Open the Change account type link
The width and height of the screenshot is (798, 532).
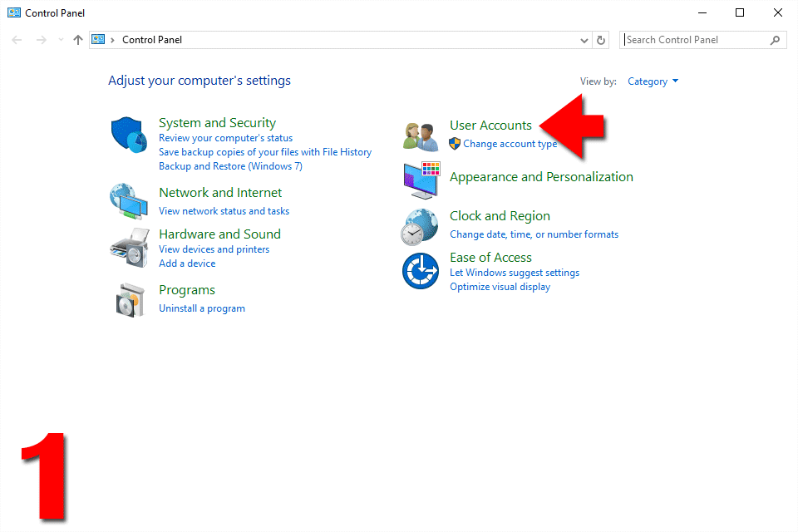[x=510, y=144]
